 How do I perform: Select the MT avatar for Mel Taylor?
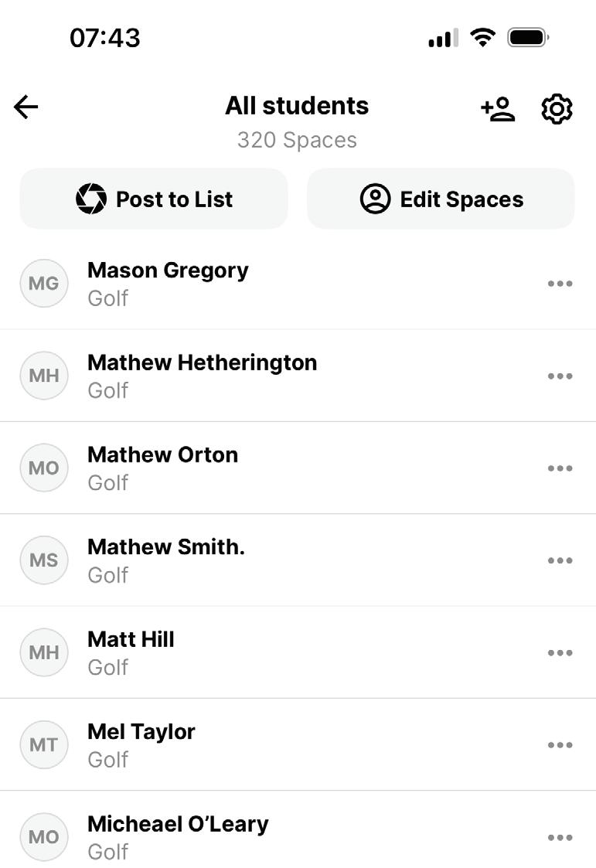[x=44, y=744]
